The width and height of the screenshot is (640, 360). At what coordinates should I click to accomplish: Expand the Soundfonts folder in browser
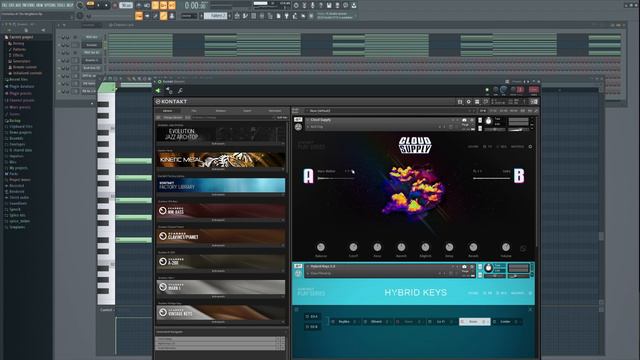pyautogui.click(x=18, y=203)
